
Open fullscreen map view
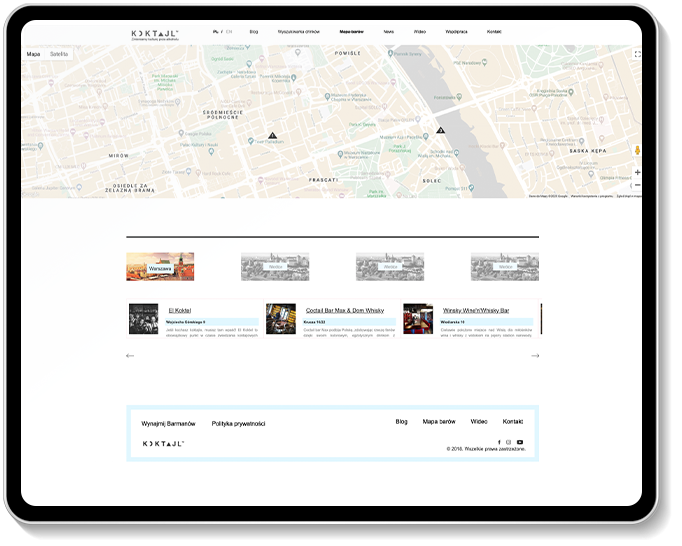pos(637,54)
